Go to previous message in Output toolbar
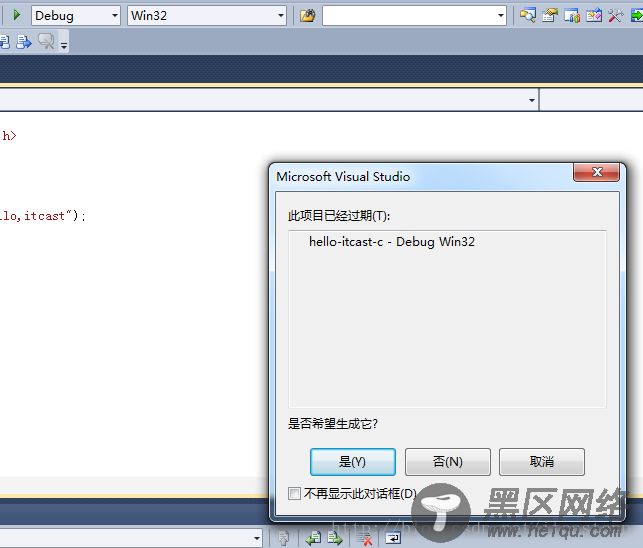Image resolution: width=643 pixels, height=548 pixels. click(x=314, y=538)
